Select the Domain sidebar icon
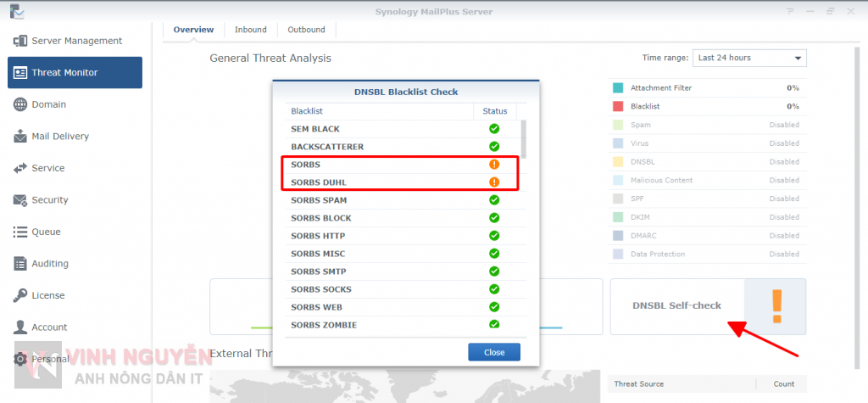 coord(19,104)
